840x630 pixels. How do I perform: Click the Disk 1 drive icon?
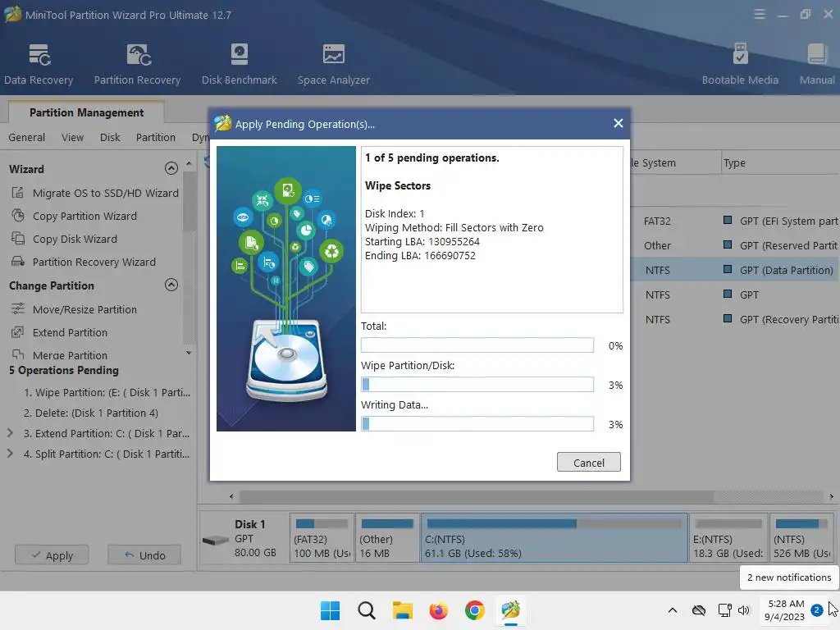point(216,540)
